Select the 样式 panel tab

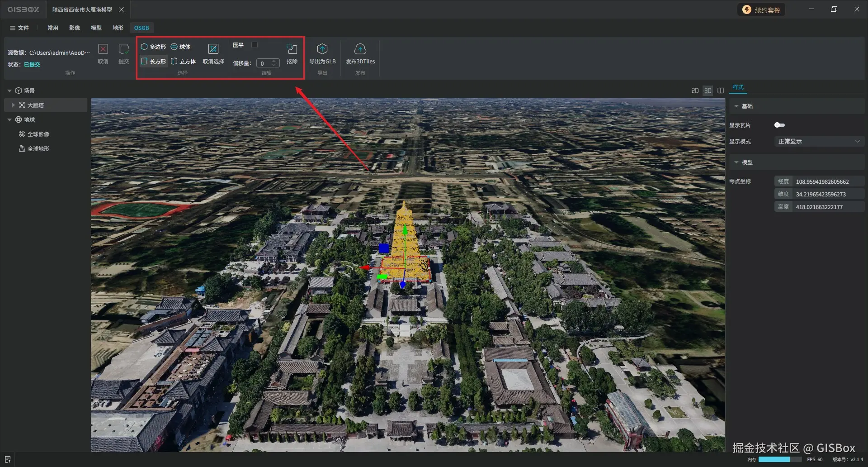click(738, 87)
